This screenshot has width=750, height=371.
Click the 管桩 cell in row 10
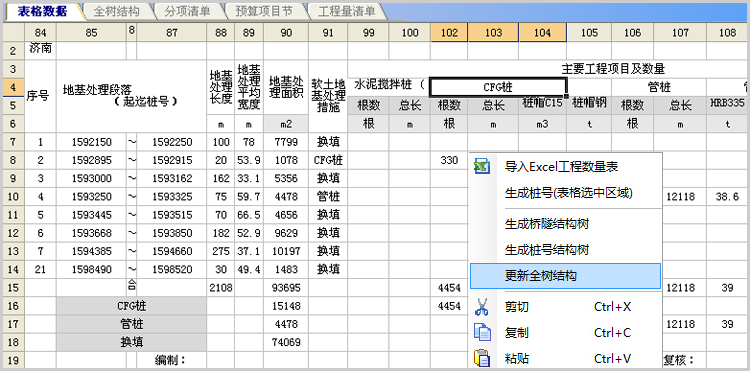[328, 196]
